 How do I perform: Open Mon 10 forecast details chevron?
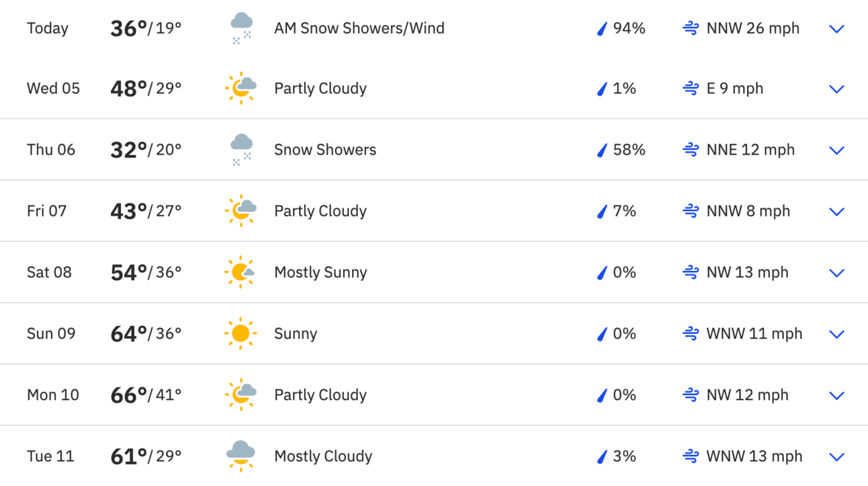(836, 395)
